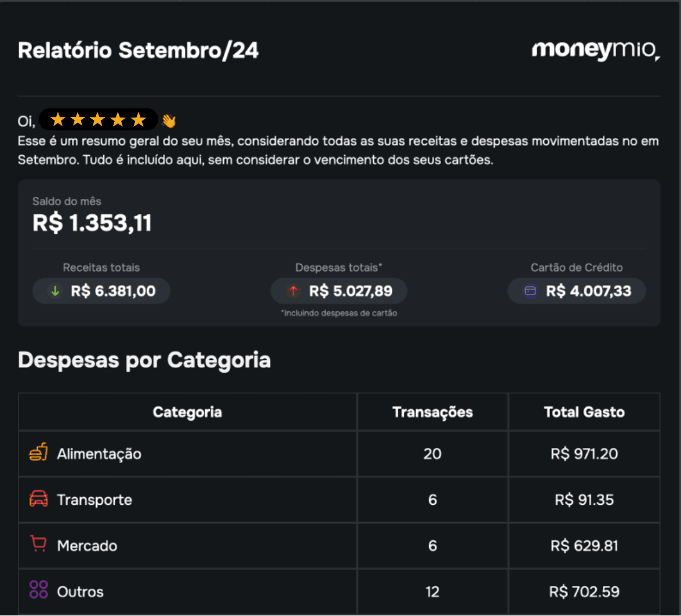This screenshot has width=681, height=616.
Task: Click the Alimentação burger icon
Action: tap(39, 452)
